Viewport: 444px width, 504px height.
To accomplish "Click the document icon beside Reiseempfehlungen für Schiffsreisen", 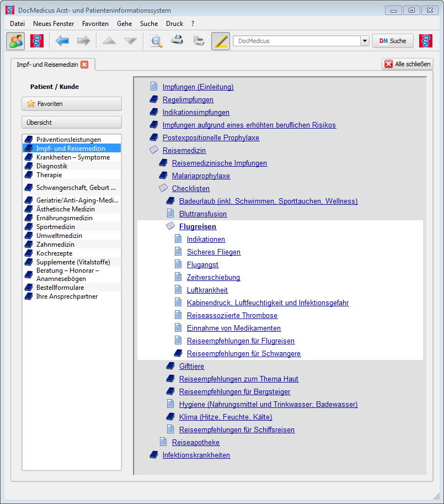I will (170, 429).
